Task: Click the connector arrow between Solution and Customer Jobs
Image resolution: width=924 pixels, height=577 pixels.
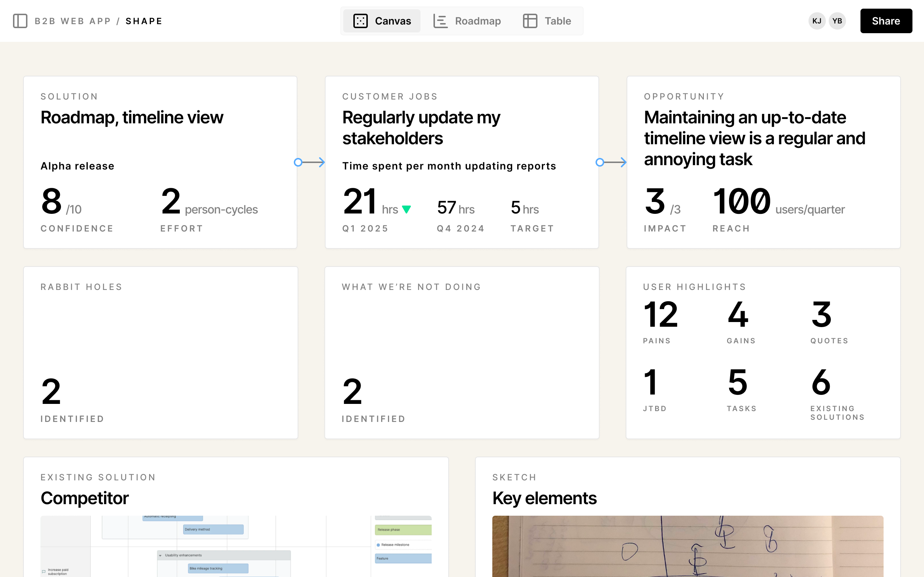Action: point(310,162)
